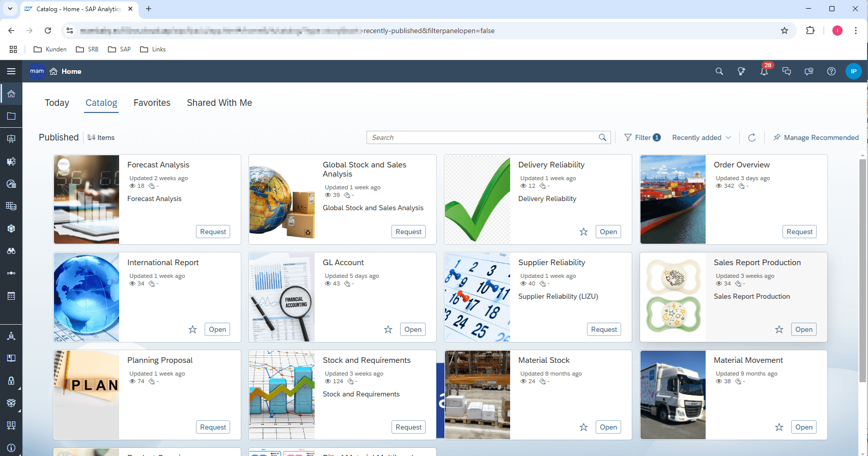Click the connected-nodes line icon in the sidebar

[x=11, y=273]
